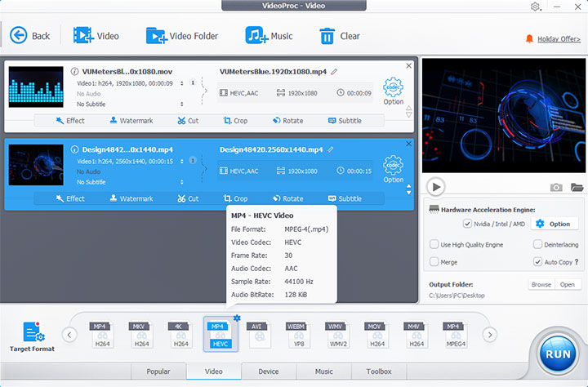Screen dimensions: 588x387
Task: Start conversion with RUN button
Action: tap(558, 354)
